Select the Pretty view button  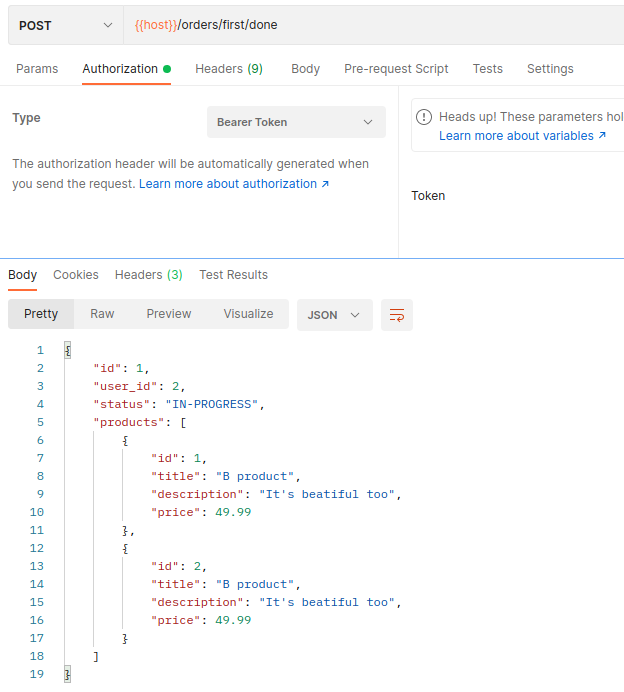[x=41, y=314]
